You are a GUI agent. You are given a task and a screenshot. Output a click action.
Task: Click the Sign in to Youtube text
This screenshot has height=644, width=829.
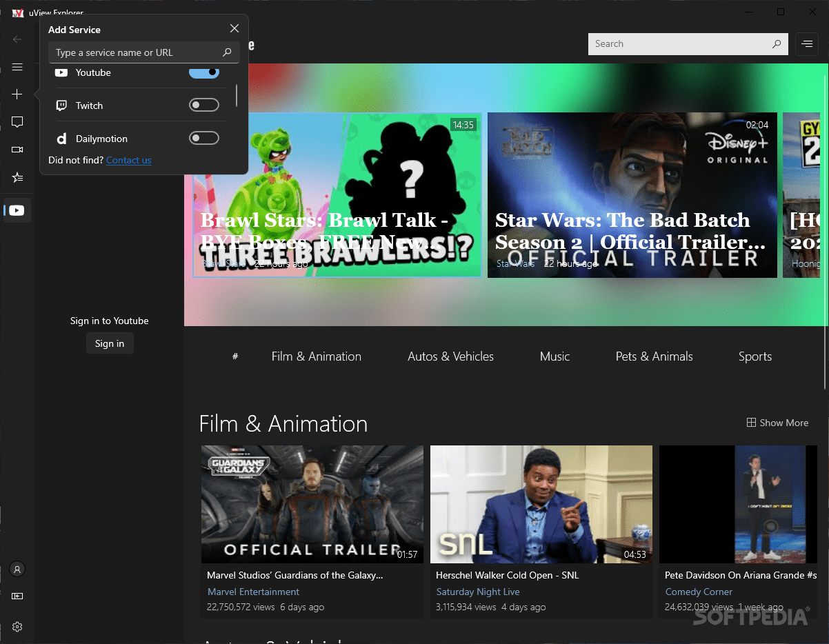coord(110,321)
